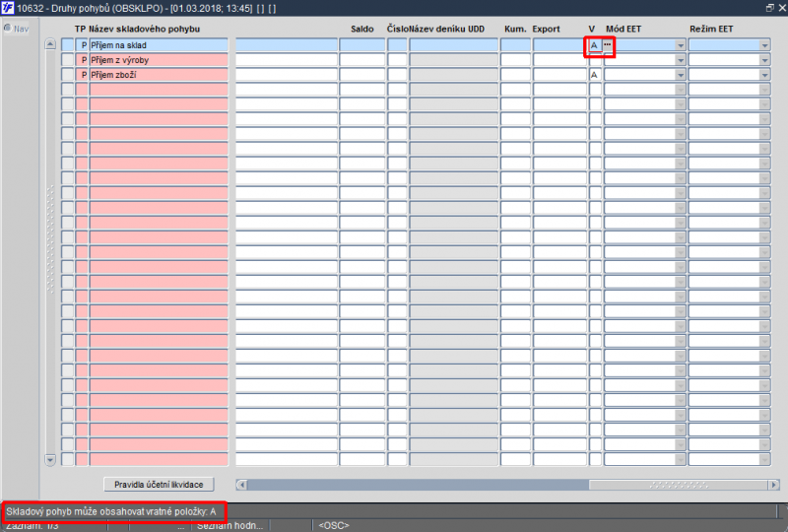788x532 pixels.
Task: Click the V field of Příjem na sklad row
Action: pyautogui.click(x=595, y=45)
